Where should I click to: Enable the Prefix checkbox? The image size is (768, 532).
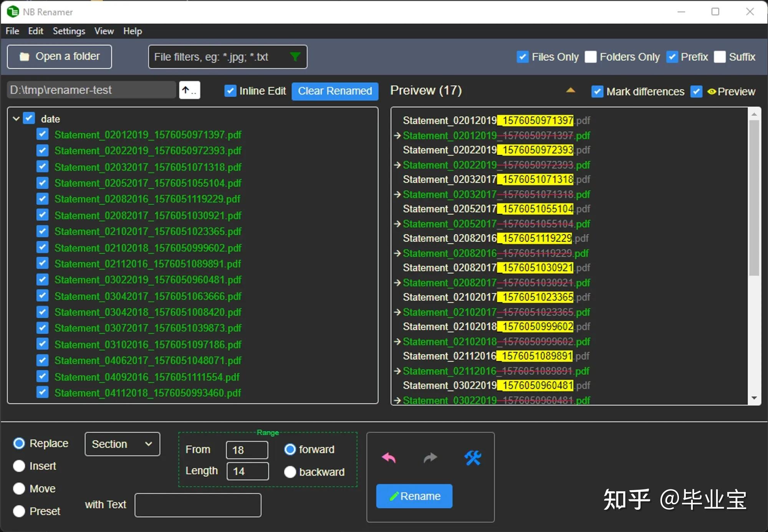[672, 56]
